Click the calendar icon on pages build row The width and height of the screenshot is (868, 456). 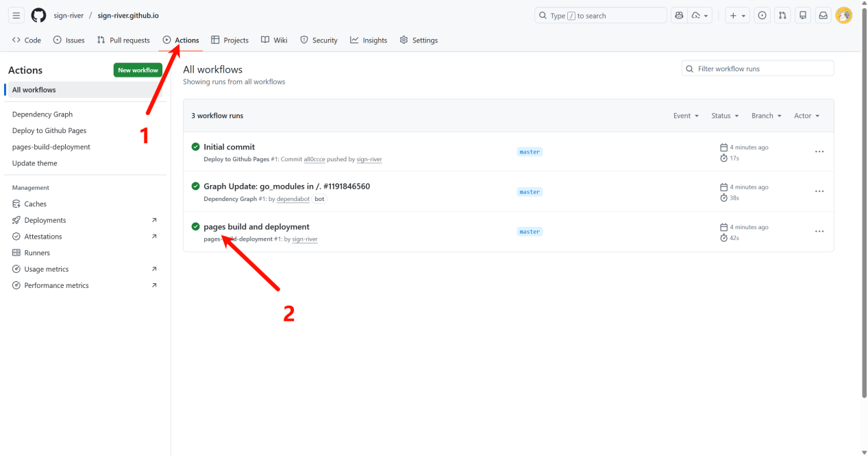tap(724, 227)
